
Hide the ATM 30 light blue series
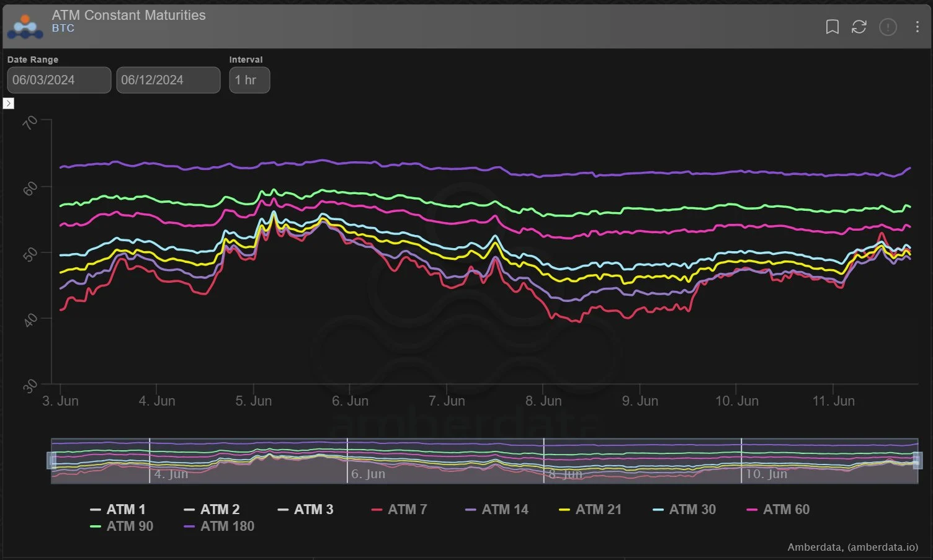click(684, 509)
